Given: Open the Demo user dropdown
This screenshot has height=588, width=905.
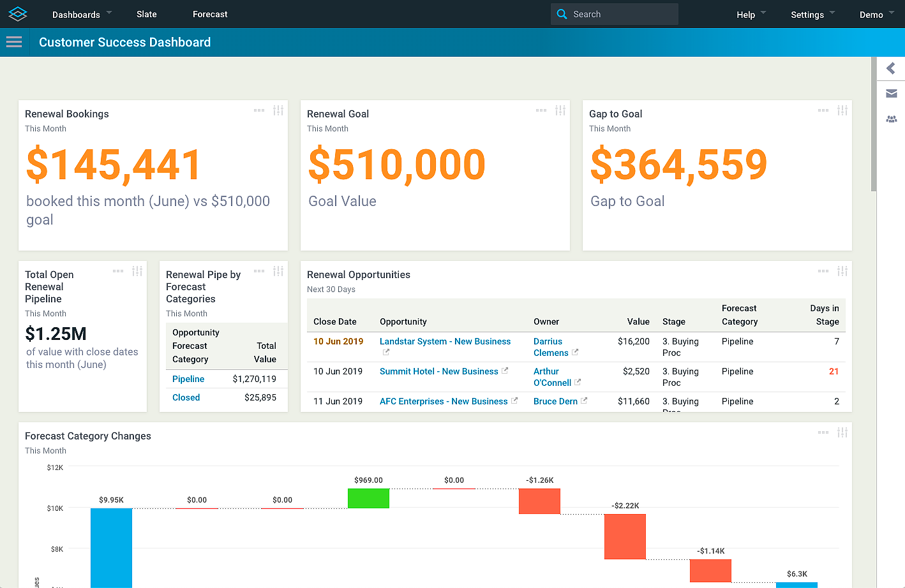Looking at the screenshot, I should coord(876,14).
